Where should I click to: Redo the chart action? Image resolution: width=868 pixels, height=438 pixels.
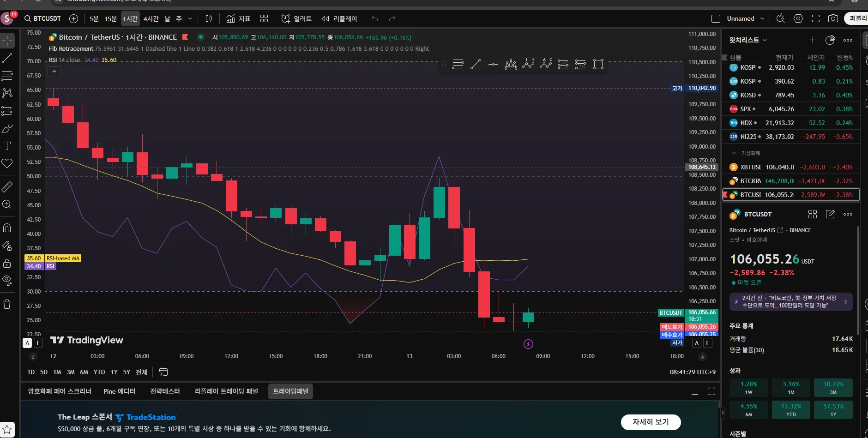[392, 18]
